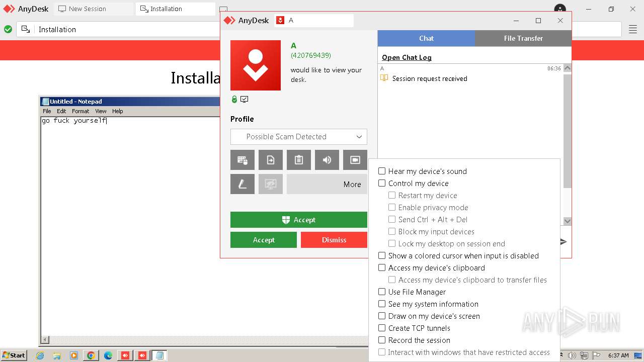Open Notepad Format menu
This screenshot has width=644, height=362.
[x=80, y=111]
